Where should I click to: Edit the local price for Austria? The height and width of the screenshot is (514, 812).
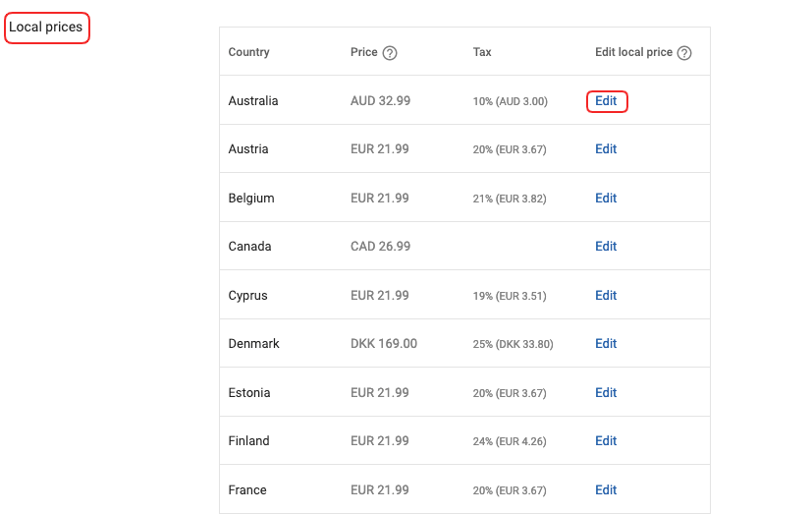606,149
